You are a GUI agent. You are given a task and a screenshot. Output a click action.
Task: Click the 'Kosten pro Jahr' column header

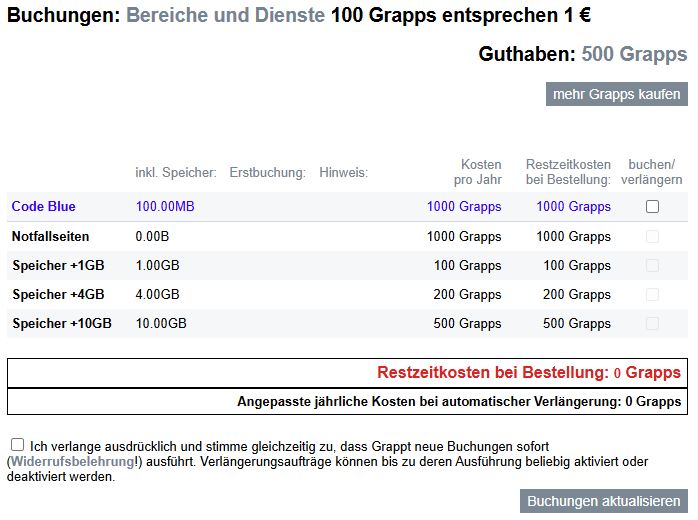(478, 172)
